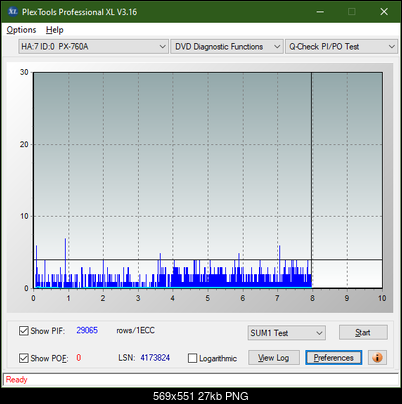Viewport: 402px width, 404px height.
Task: Open the Preferences button
Action: coord(334,358)
